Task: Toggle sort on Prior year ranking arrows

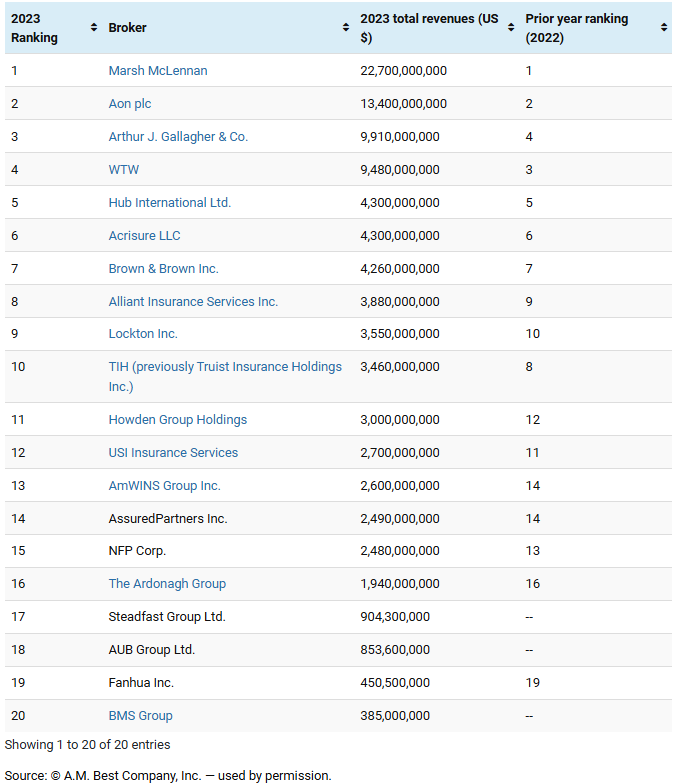Action: click(x=664, y=28)
